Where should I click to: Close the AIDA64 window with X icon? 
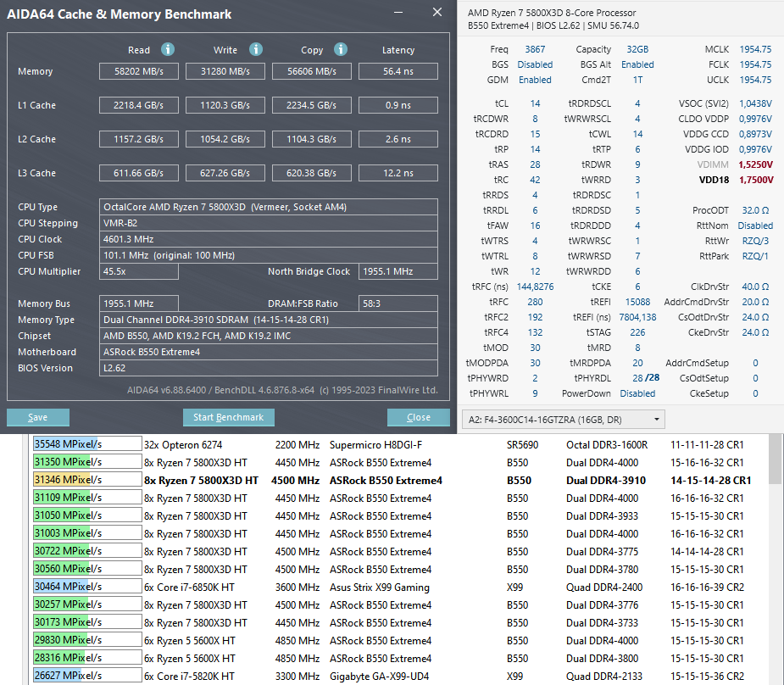click(x=437, y=12)
